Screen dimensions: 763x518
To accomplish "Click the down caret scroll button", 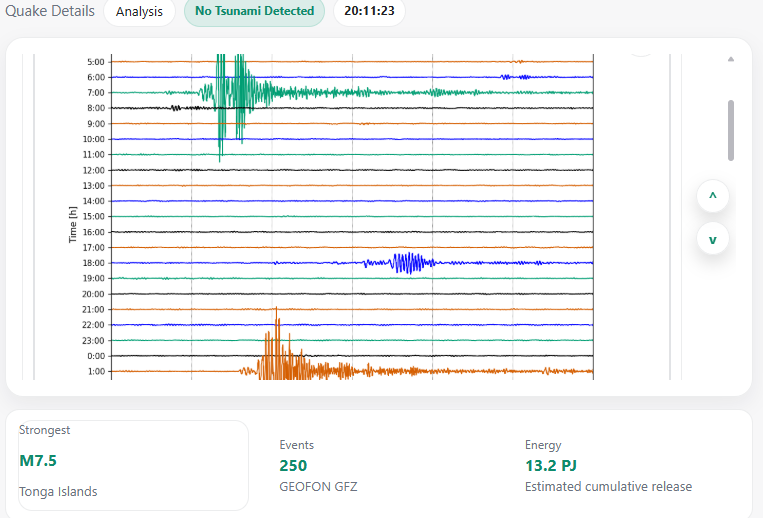I will (712, 239).
